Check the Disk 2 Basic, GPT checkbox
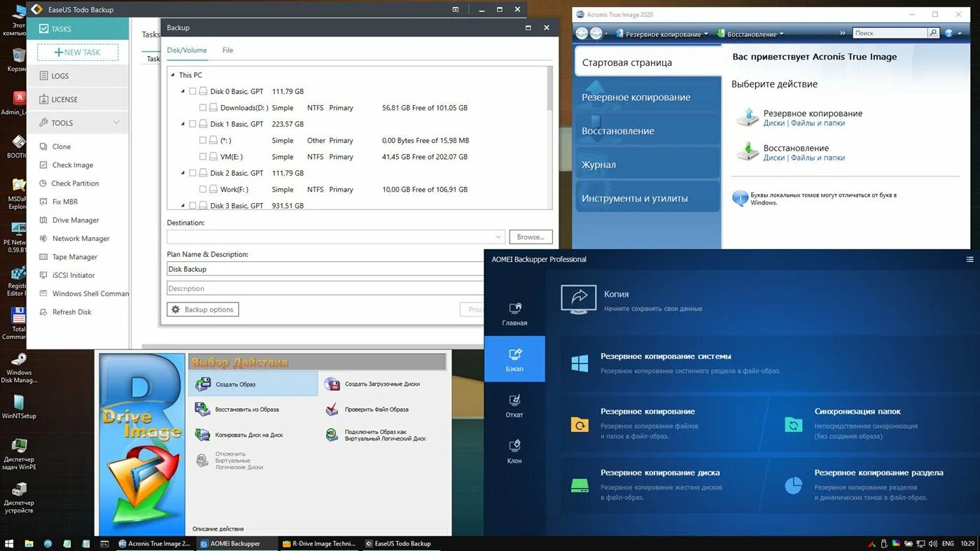This screenshot has width=980, height=551. [192, 173]
